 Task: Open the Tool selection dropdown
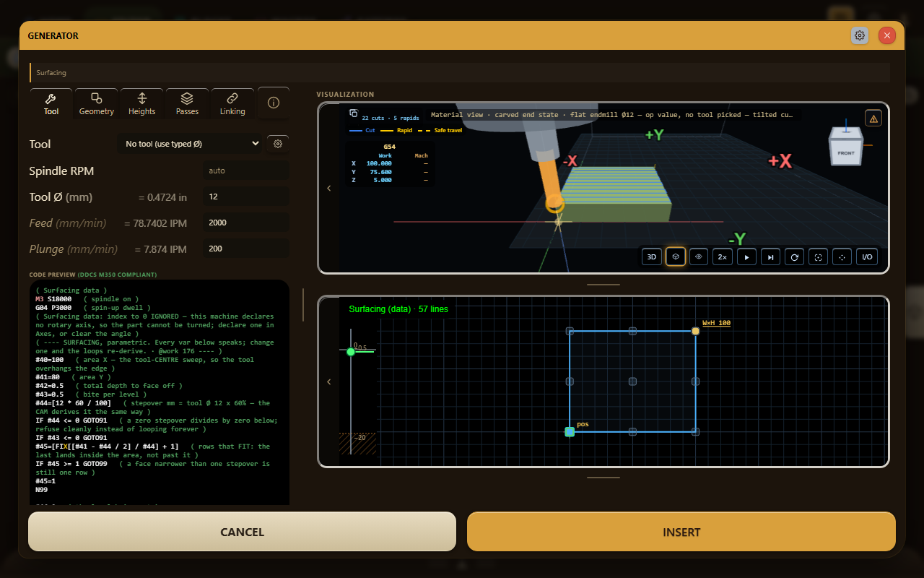click(x=191, y=144)
